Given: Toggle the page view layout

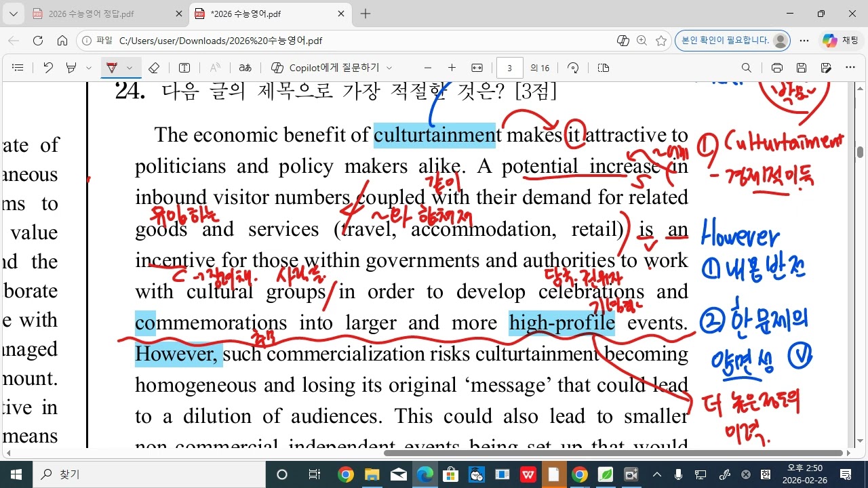Looking at the screenshot, I should pyautogui.click(x=604, y=68).
